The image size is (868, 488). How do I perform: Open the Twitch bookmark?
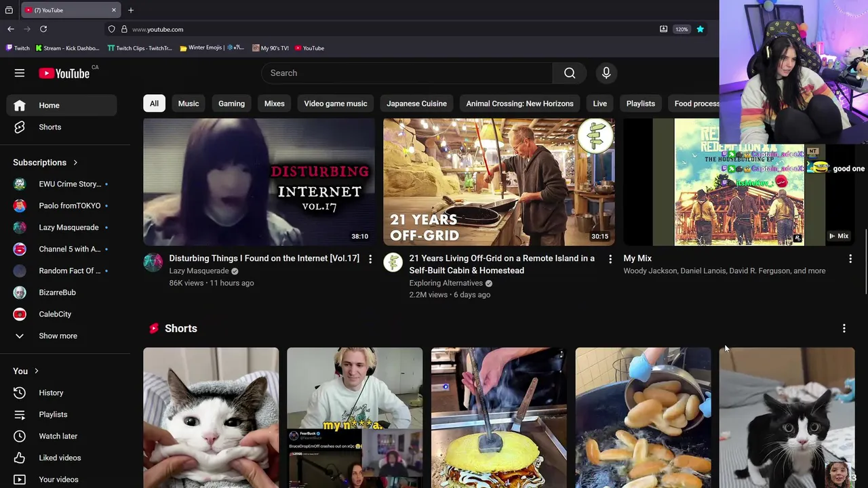coord(18,48)
